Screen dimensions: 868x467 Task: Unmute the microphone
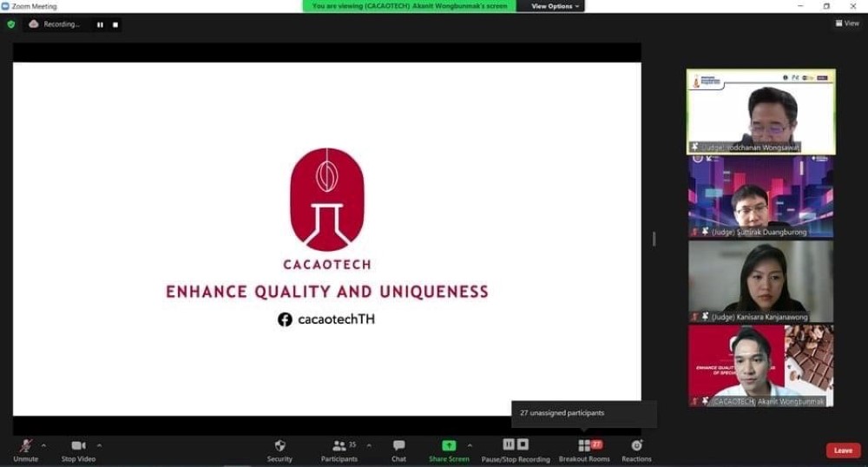click(25, 446)
